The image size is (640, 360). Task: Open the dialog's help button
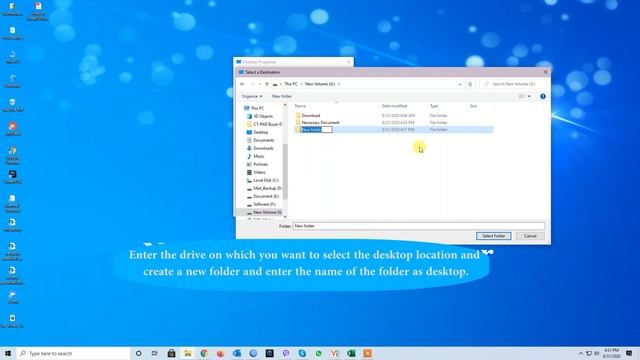point(543,96)
